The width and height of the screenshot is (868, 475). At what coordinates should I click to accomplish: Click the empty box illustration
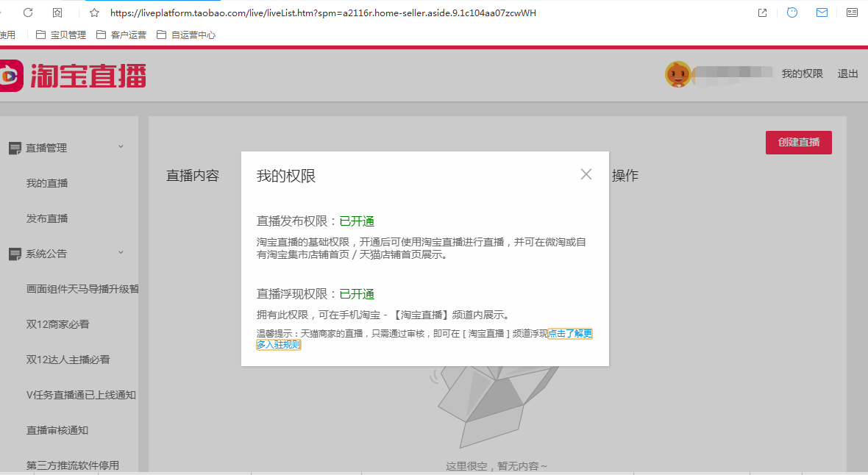tap(494, 407)
